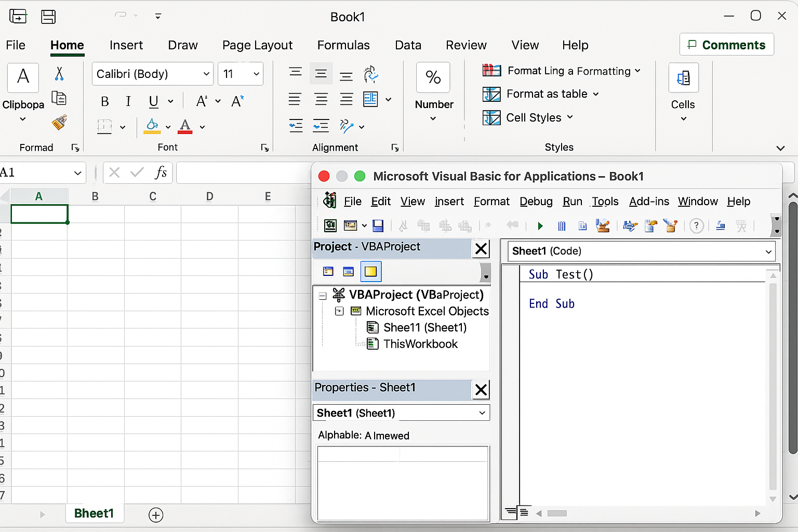Click the Bottom Align icon
Image resolution: width=798 pixels, height=532 pixels.
point(346,75)
